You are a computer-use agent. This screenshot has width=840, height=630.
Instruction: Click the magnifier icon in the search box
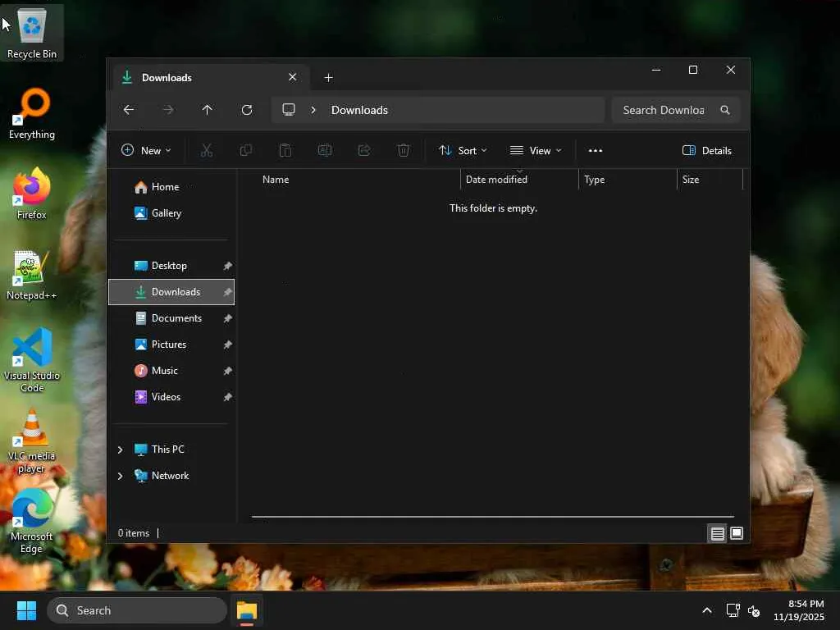coord(724,110)
